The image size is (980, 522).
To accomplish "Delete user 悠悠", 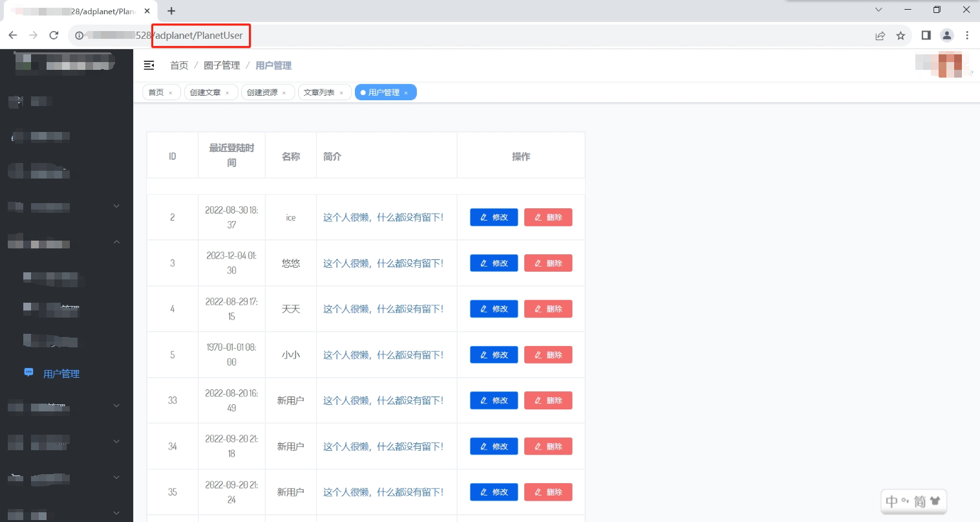I will point(548,263).
